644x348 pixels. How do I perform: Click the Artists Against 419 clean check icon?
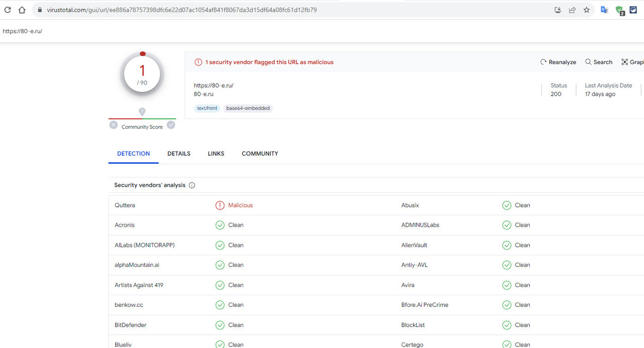pyautogui.click(x=220, y=285)
